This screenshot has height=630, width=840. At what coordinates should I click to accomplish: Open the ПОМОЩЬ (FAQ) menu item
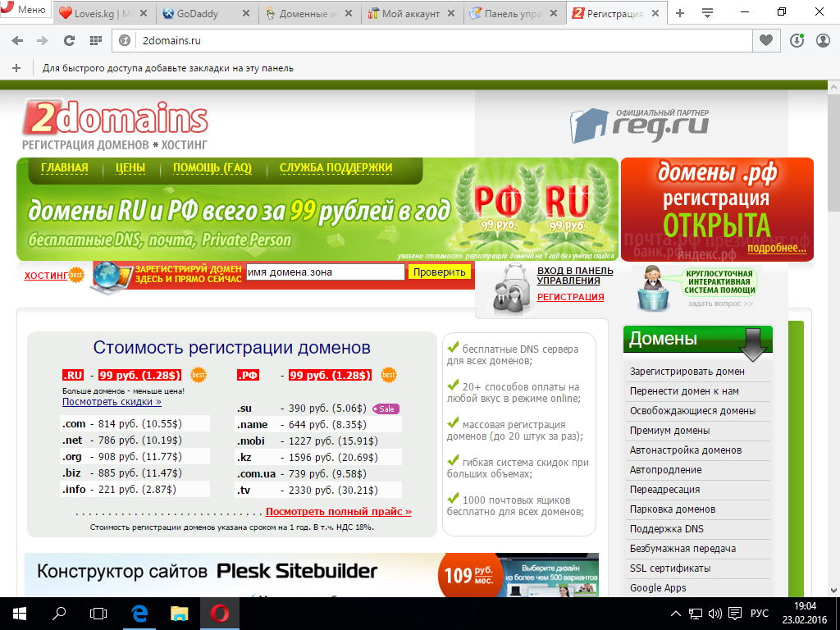coord(212,167)
